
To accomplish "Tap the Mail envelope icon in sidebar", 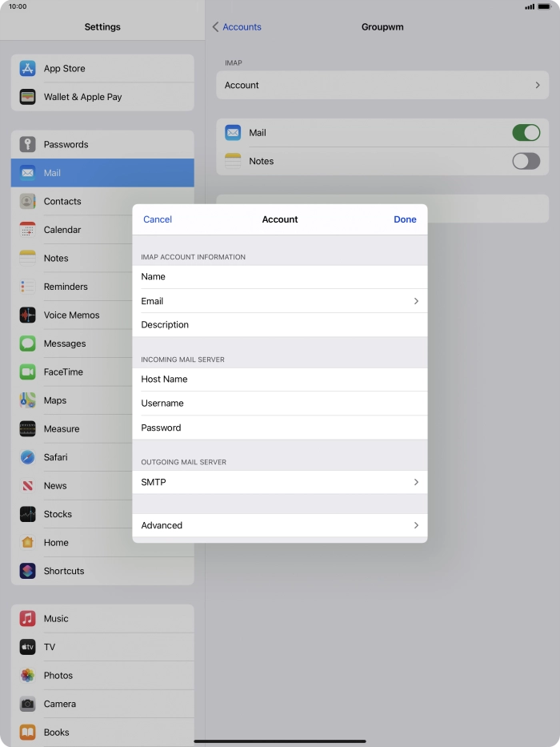I will tap(28, 173).
